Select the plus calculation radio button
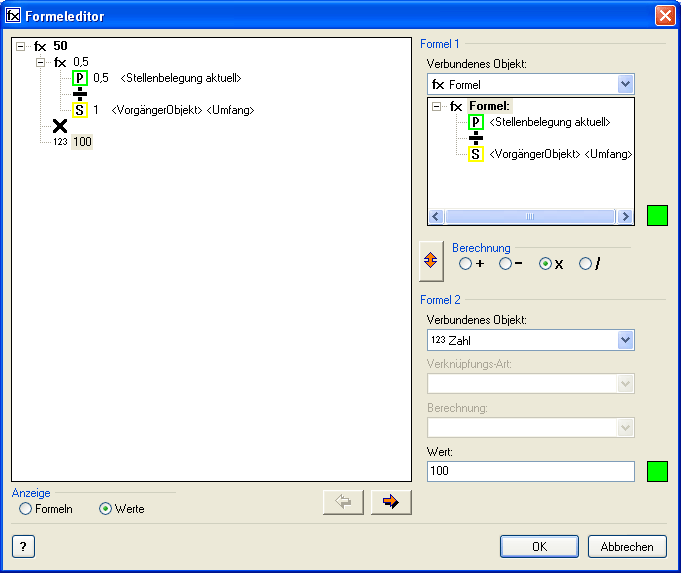 [466, 264]
